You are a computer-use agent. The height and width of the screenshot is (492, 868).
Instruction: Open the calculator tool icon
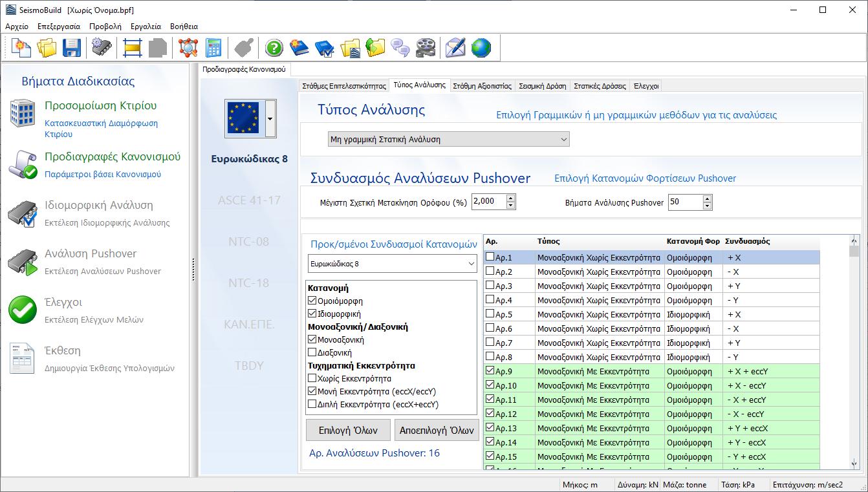[x=213, y=48]
